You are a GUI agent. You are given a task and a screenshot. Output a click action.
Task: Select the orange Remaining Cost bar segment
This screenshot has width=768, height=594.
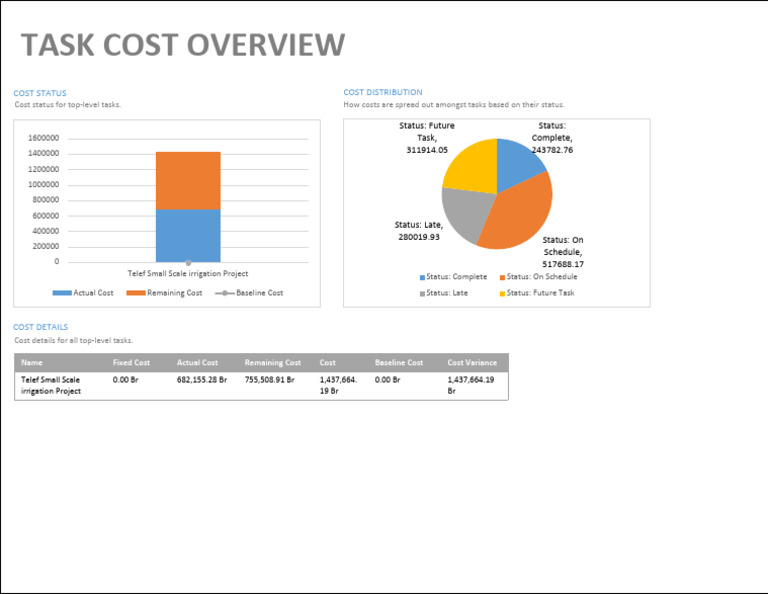point(188,181)
